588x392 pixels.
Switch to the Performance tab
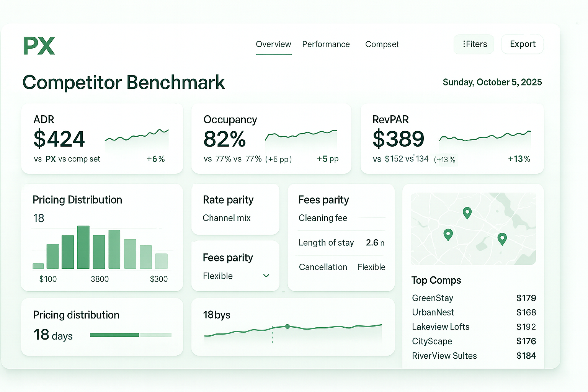point(326,44)
